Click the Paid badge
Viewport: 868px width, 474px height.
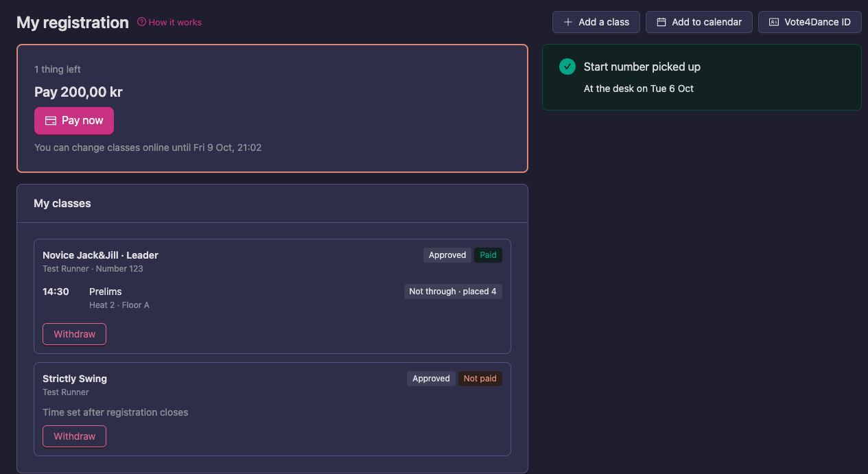488,255
